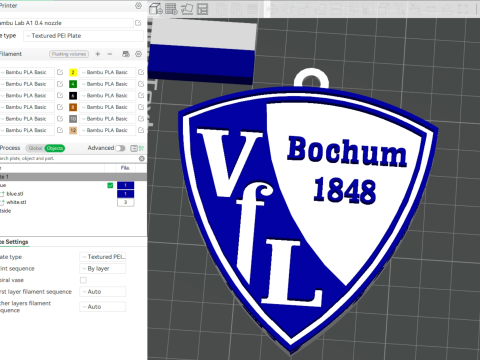Pick the tan filament 12 color swatch

pyautogui.click(x=73, y=130)
